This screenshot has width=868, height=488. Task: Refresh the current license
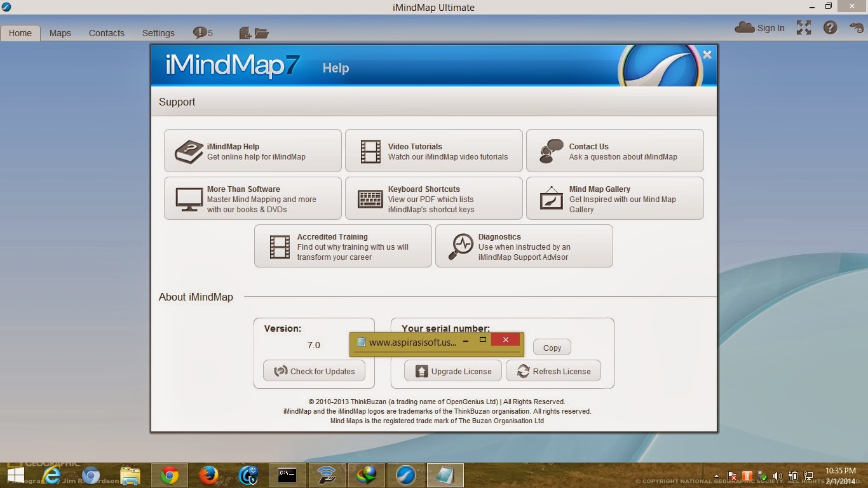pyautogui.click(x=553, y=370)
